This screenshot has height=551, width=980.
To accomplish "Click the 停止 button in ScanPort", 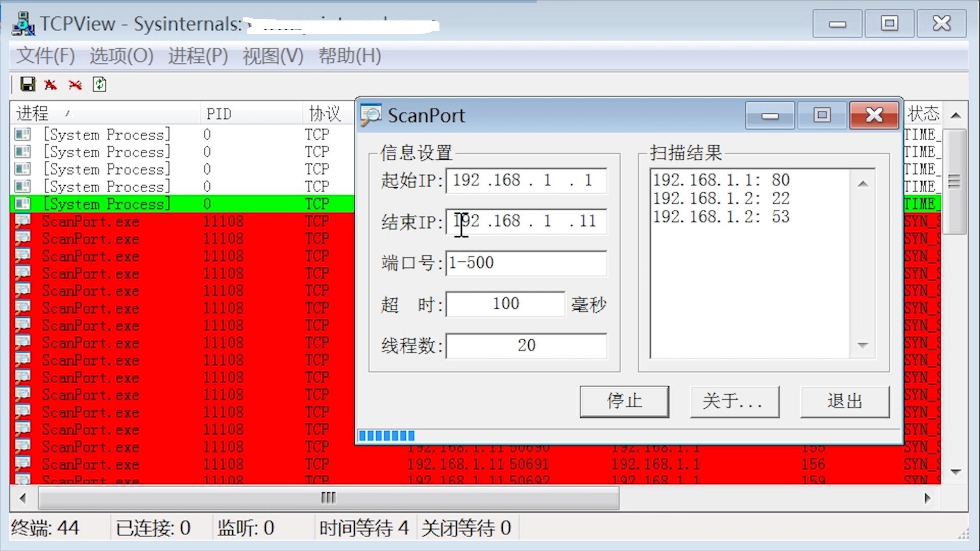I will point(624,402).
